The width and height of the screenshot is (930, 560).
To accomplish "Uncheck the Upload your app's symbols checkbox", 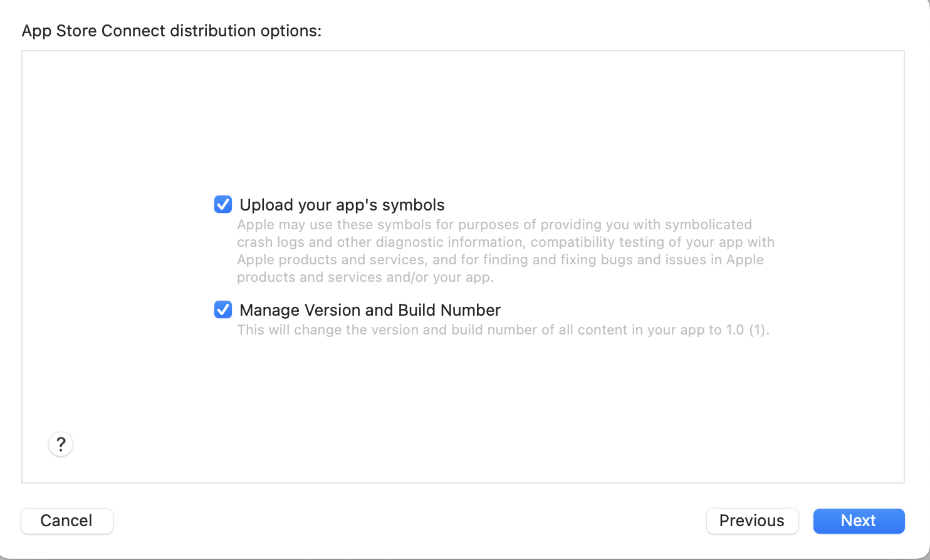I will pos(223,205).
